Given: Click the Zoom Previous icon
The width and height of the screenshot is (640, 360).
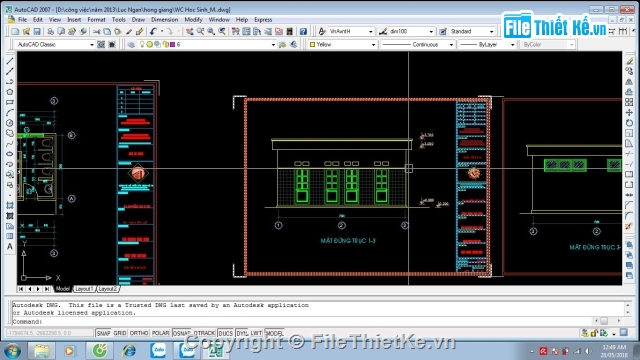Looking at the screenshot, I should click(222, 31).
